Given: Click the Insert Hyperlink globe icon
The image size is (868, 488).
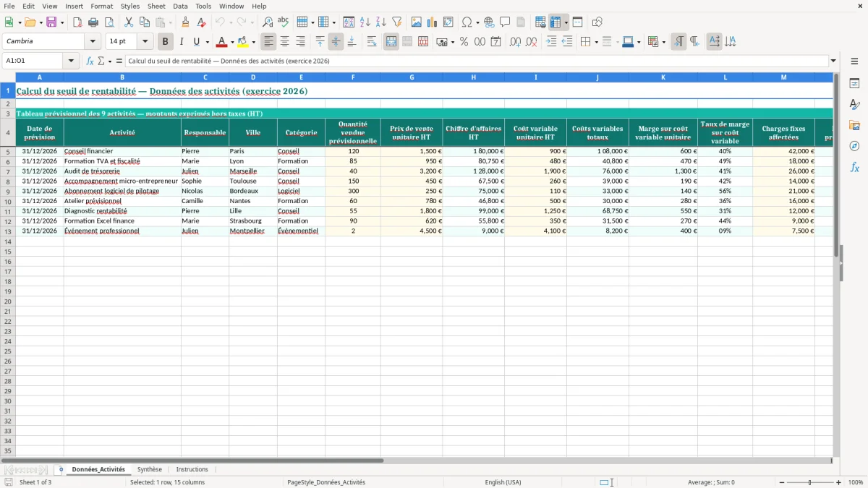Looking at the screenshot, I should [490, 22].
